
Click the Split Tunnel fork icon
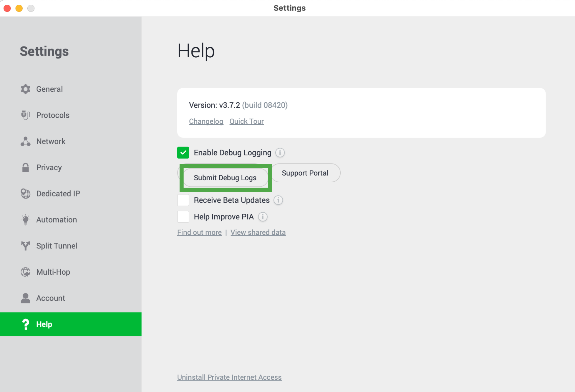click(26, 246)
